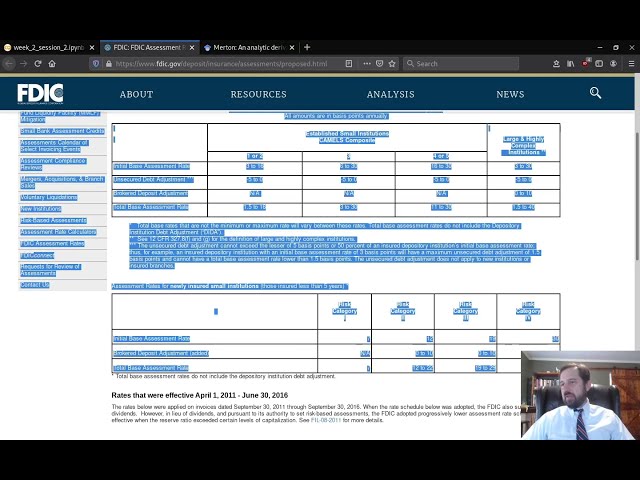Screen dimensions: 640x480
Task: Click 'Large & Highly Complex Institutions' header
Action: [x=523, y=146]
